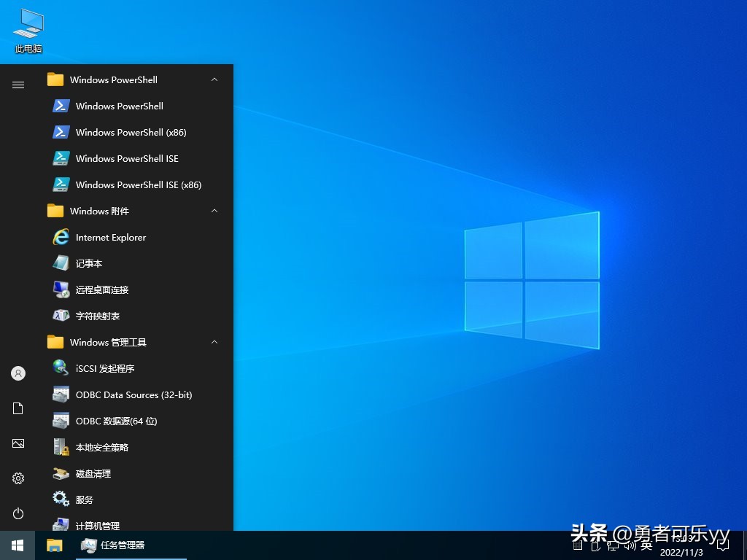The height and width of the screenshot is (560, 747).
Task: Launch 记事本 (Notepad)
Action: pos(89,263)
